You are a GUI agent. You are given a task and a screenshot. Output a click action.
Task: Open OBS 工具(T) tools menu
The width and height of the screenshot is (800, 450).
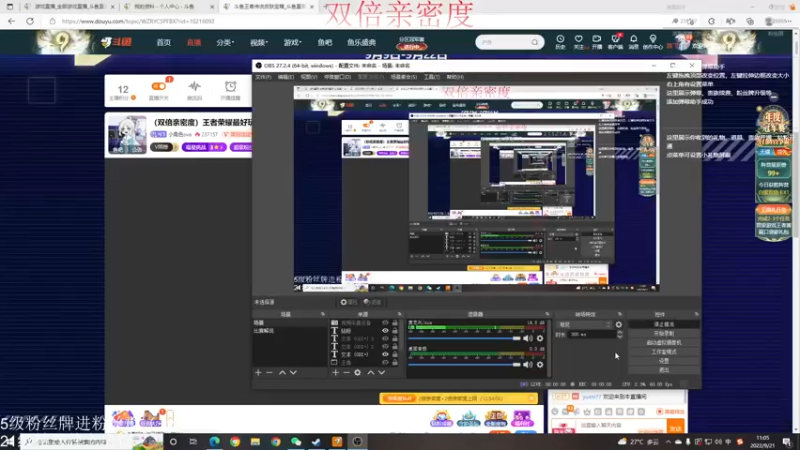432,77
